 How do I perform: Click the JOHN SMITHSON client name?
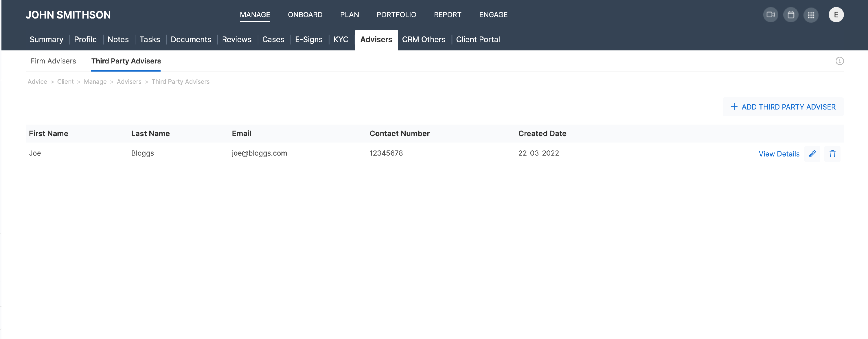(68, 15)
